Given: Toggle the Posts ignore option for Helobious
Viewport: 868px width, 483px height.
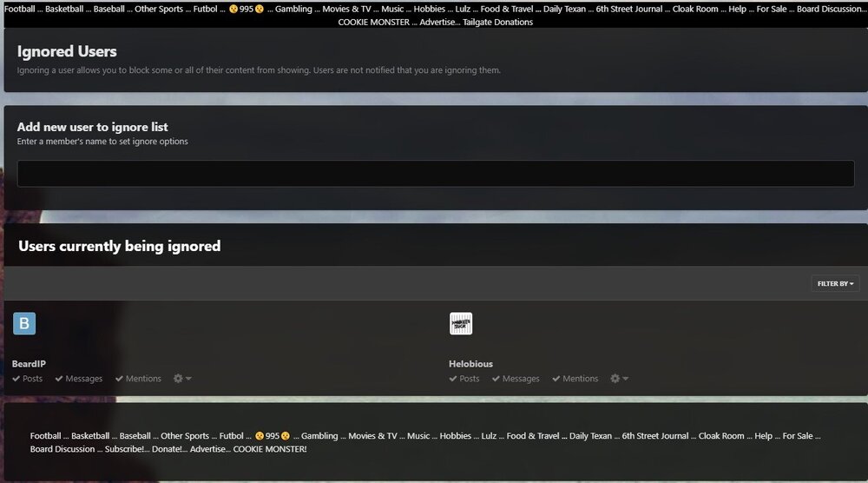Looking at the screenshot, I should 464,379.
